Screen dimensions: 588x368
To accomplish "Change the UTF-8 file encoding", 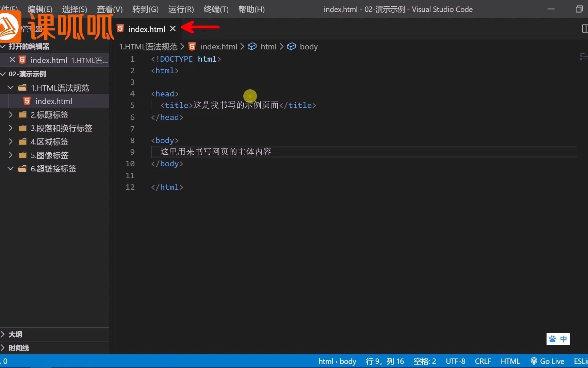I will click(x=455, y=361).
